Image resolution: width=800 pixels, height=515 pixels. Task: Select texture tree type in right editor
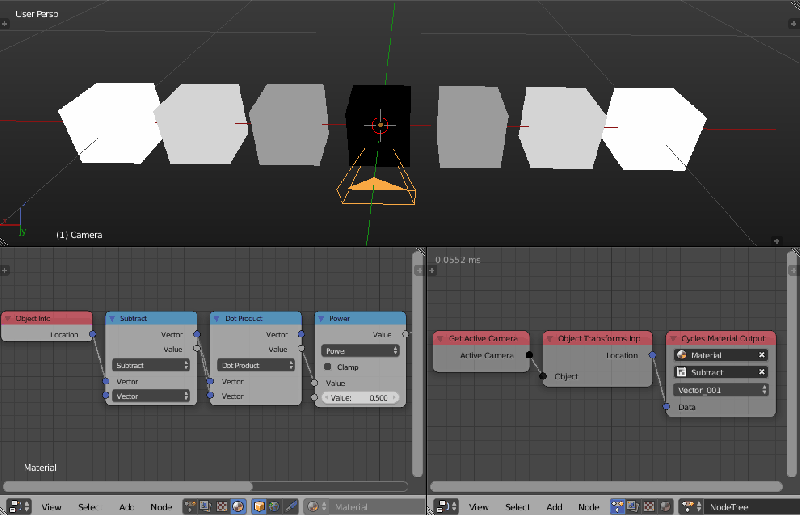coord(648,506)
